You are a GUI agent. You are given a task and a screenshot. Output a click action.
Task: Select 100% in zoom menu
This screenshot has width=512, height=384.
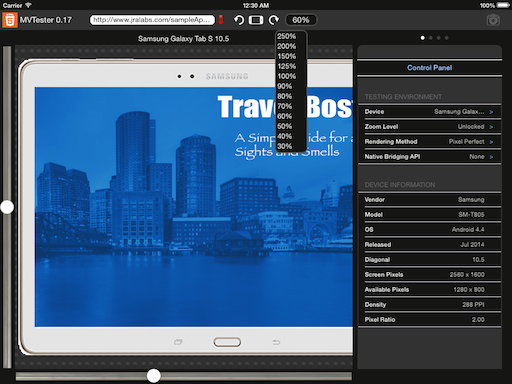287,76
